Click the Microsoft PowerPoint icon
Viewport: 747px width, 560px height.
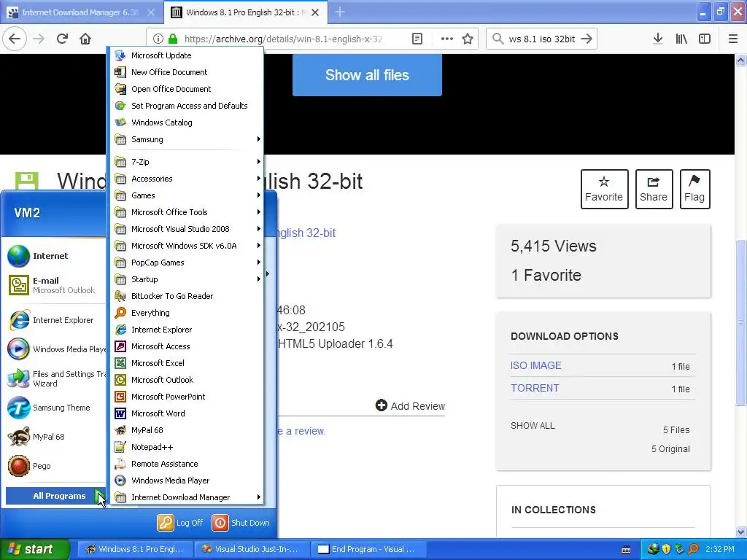[x=120, y=397]
